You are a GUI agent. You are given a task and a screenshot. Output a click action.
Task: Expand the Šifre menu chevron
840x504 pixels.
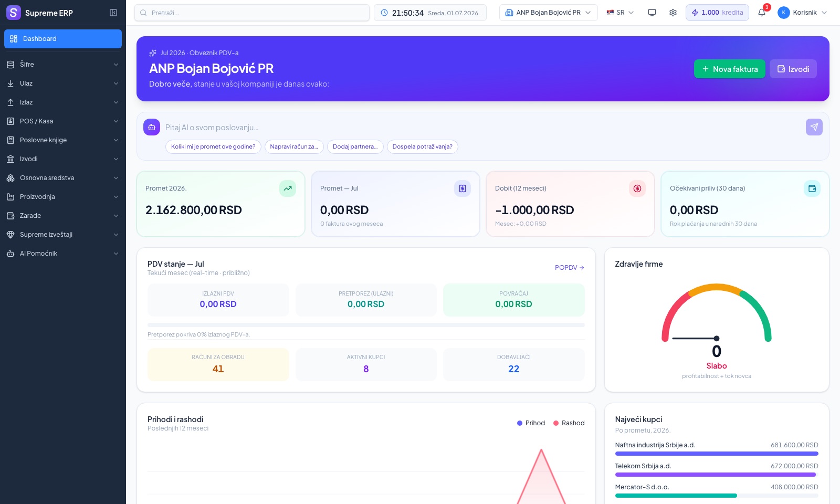point(116,65)
